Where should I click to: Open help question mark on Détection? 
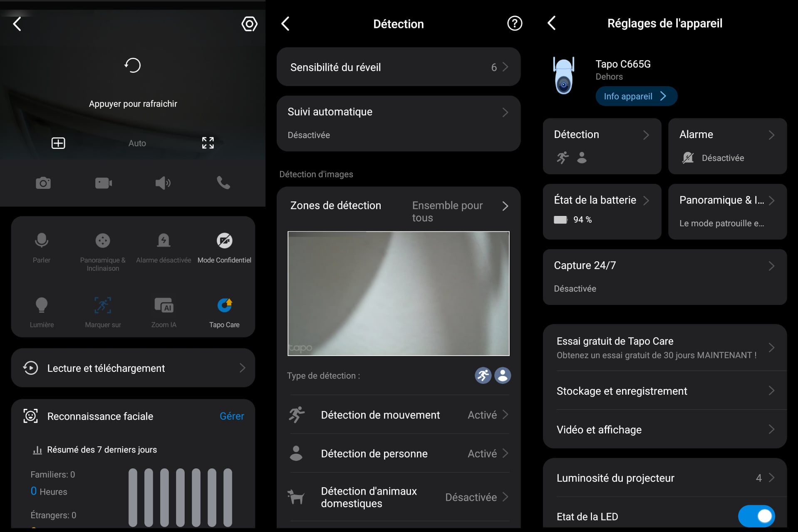[x=515, y=24]
